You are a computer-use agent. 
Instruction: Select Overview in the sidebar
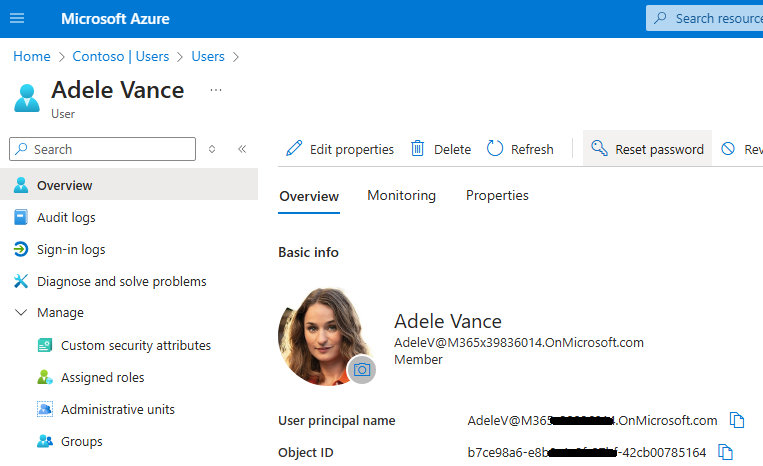tap(129, 185)
